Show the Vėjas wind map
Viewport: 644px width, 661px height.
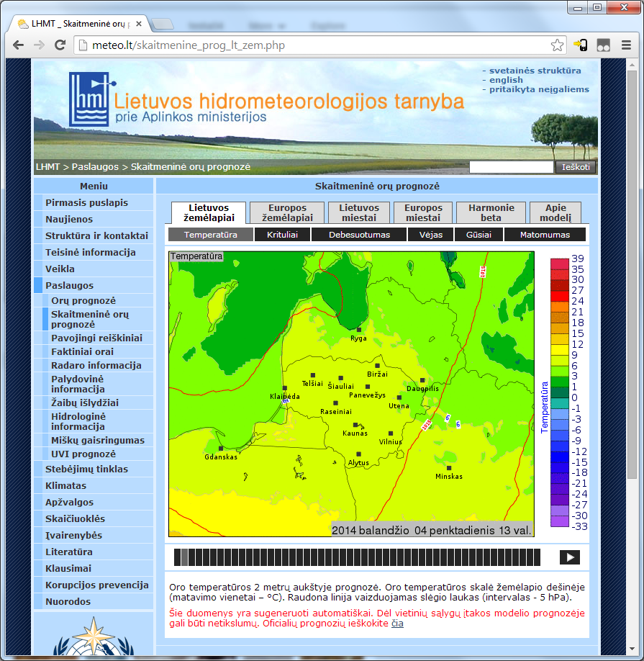pos(431,235)
